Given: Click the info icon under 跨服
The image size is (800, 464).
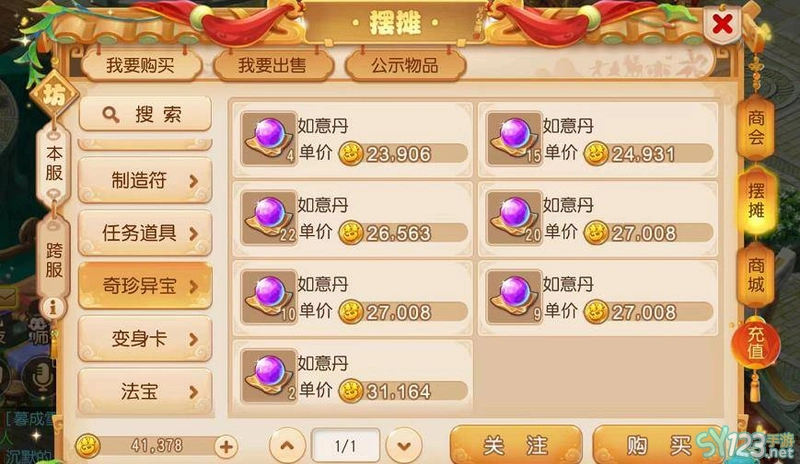Looking at the screenshot, I should tap(53, 307).
